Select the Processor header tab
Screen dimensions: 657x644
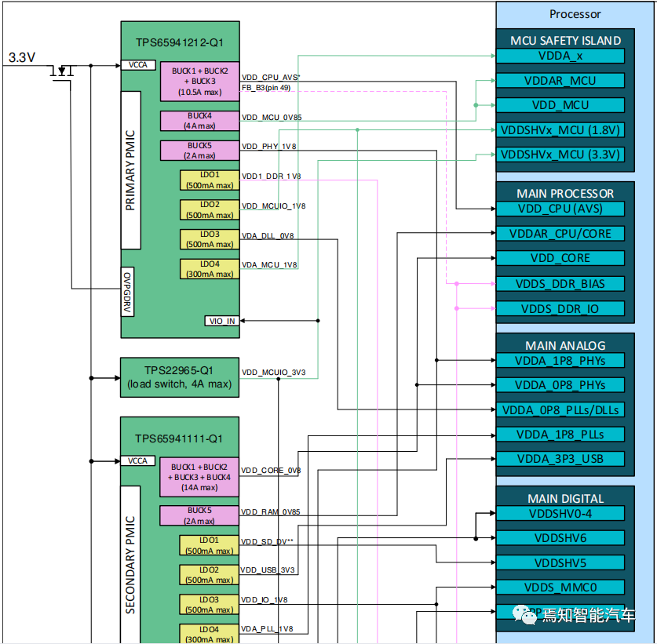(575, 13)
